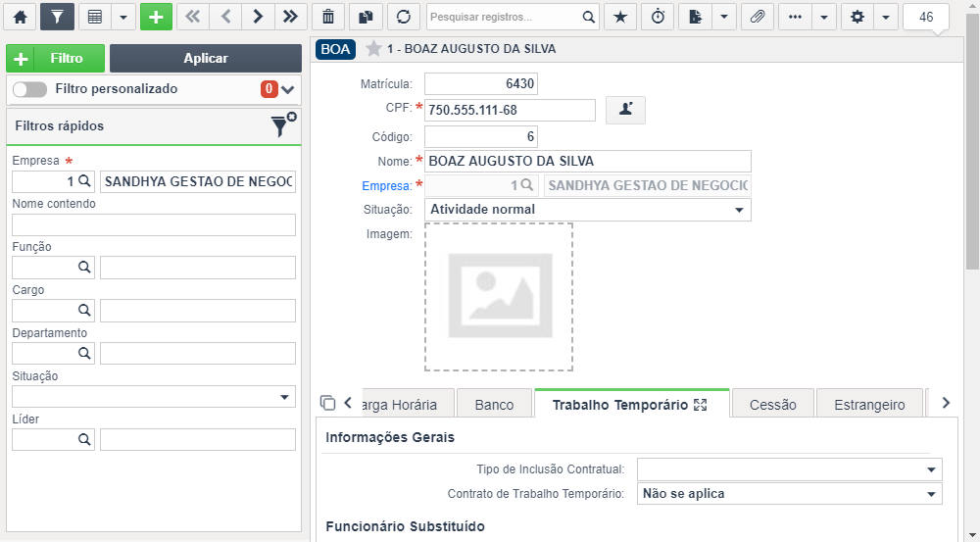Open settings gear button

coord(857,17)
